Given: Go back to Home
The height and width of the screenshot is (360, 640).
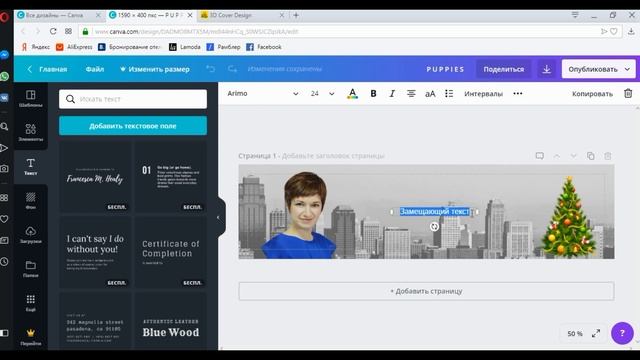Looking at the screenshot, I should pyautogui.click(x=47, y=69).
